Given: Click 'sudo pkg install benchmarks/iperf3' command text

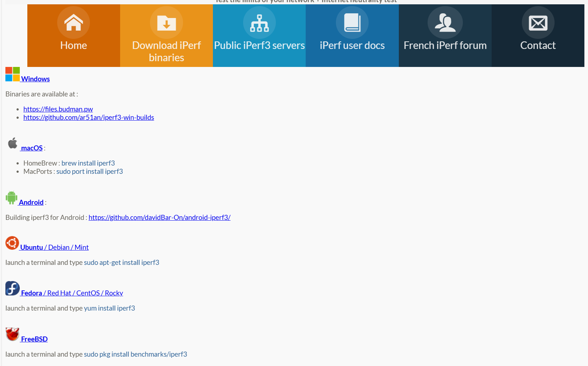Looking at the screenshot, I should click(136, 354).
